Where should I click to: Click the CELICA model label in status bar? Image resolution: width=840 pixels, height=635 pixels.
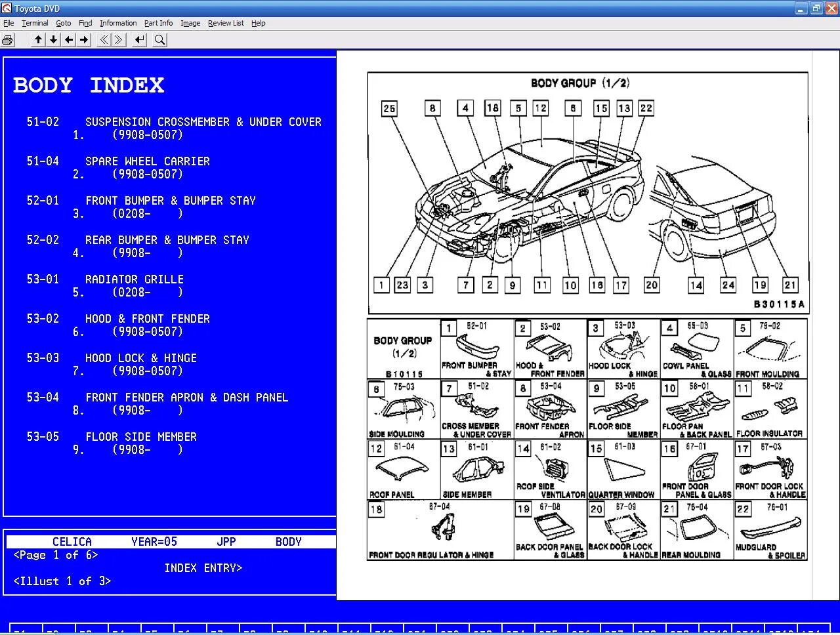coord(72,542)
